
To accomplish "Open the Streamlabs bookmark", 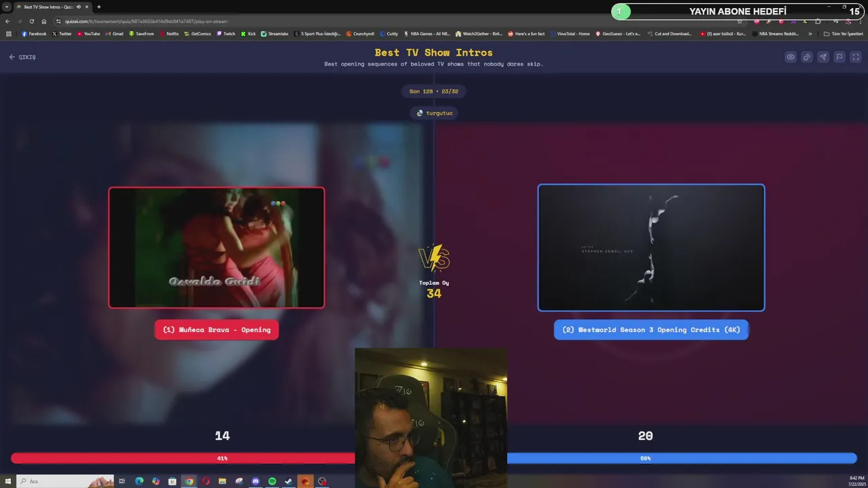I will tap(275, 33).
